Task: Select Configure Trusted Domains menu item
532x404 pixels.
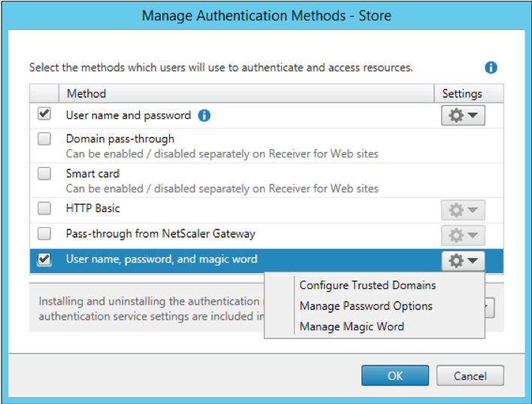Action: coord(367,285)
